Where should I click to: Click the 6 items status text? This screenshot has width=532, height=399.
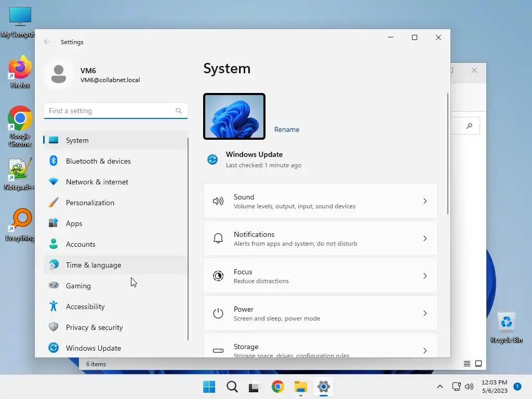click(96, 364)
